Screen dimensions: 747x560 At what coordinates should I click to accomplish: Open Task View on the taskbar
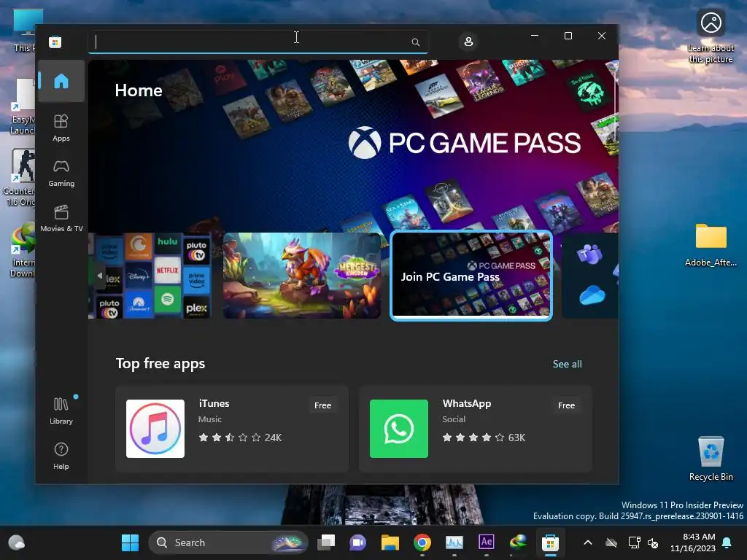[326, 542]
